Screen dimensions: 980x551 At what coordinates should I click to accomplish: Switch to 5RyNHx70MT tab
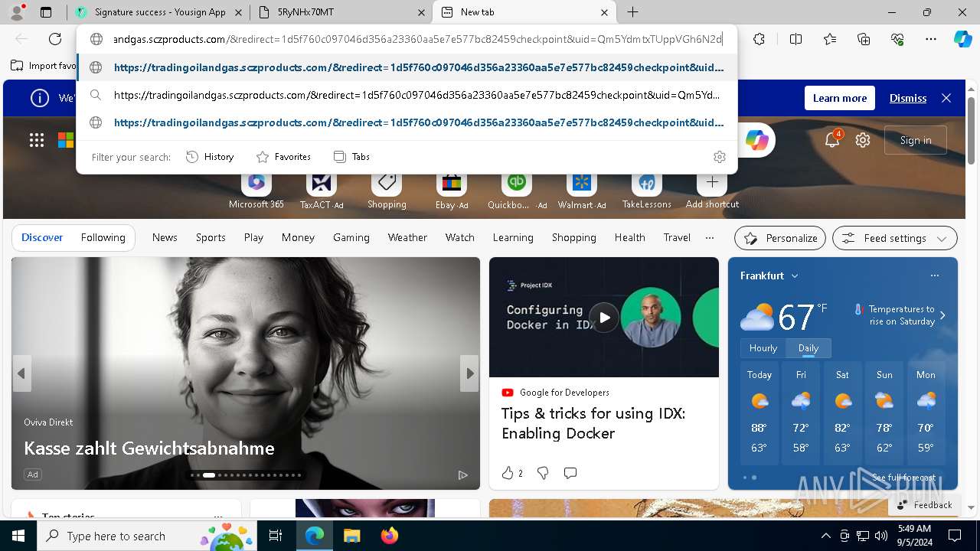tap(341, 12)
